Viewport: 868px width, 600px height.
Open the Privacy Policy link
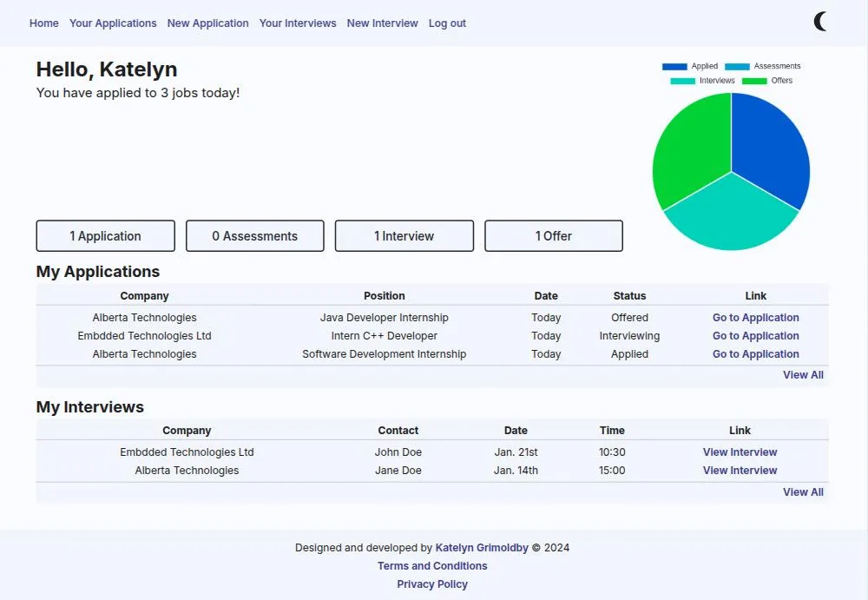click(432, 584)
